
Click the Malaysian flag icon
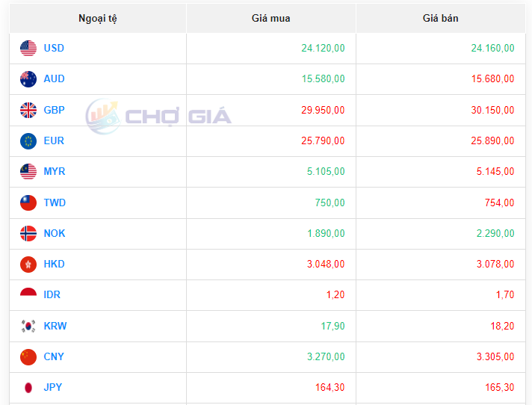click(28, 172)
